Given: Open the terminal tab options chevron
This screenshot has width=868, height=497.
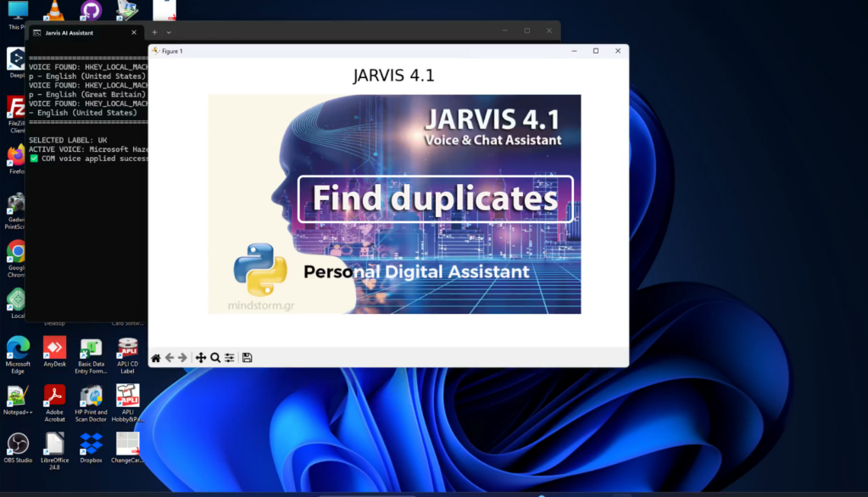Looking at the screenshot, I should pyautogui.click(x=168, y=31).
